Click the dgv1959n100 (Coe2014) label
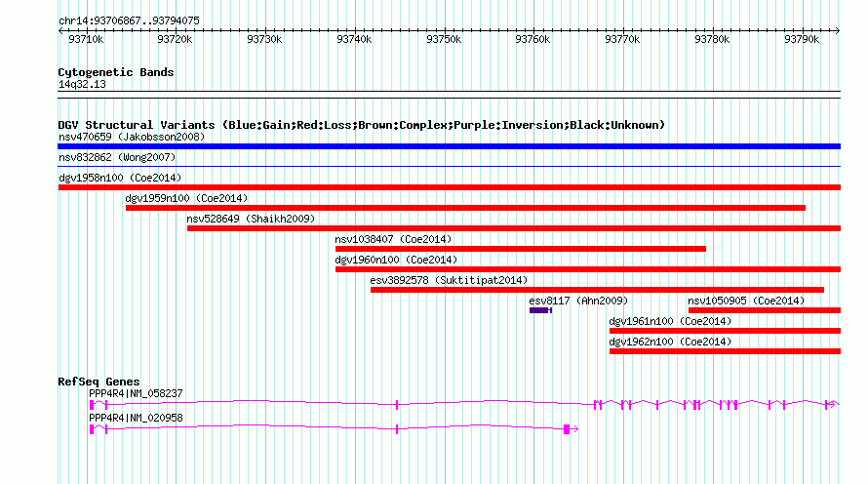Image resolution: width=868 pixels, height=484 pixels. click(186, 198)
